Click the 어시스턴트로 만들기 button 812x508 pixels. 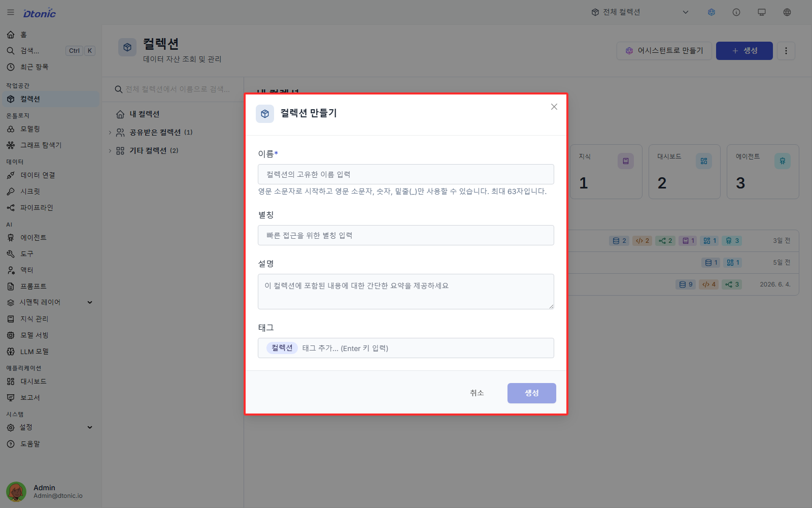pos(664,51)
